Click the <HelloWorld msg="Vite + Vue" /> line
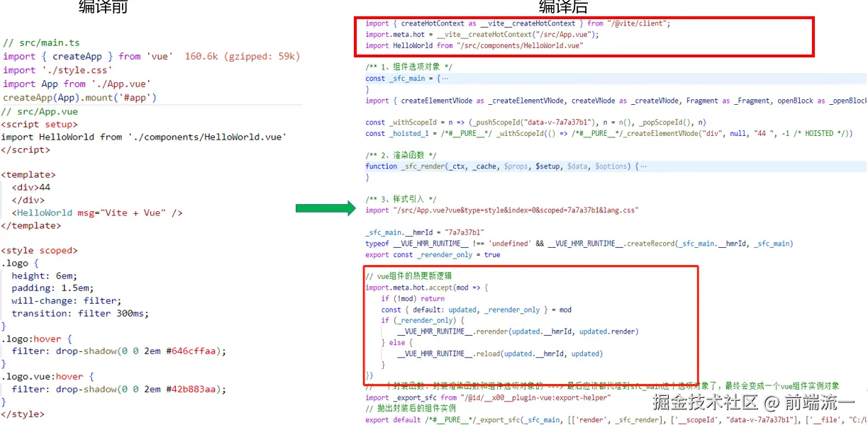The image size is (868, 425). pos(97,212)
